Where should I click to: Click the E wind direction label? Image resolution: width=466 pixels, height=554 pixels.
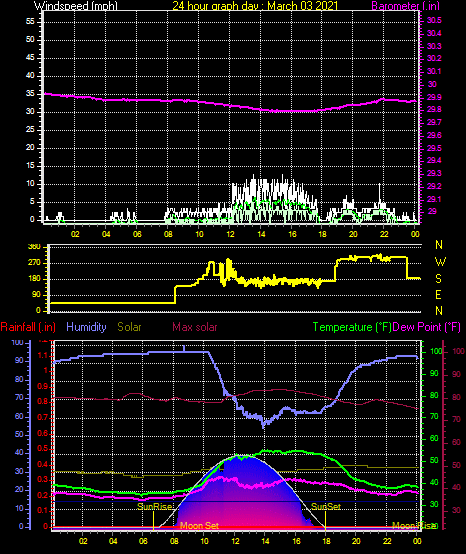pyautogui.click(x=438, y=295)
